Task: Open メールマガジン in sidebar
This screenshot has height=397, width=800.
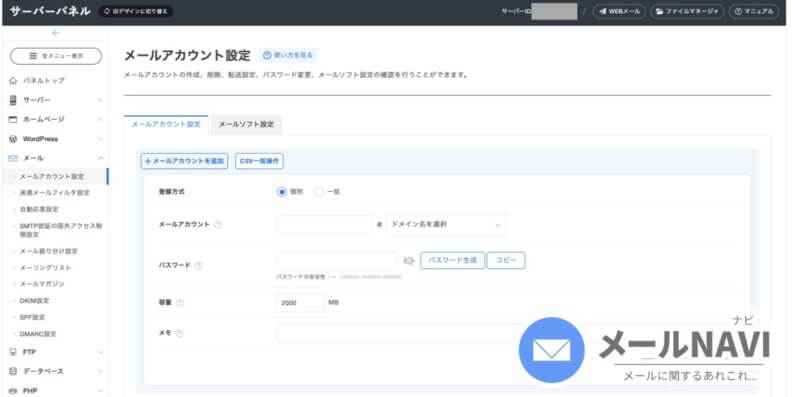Action: click(42, 284)
